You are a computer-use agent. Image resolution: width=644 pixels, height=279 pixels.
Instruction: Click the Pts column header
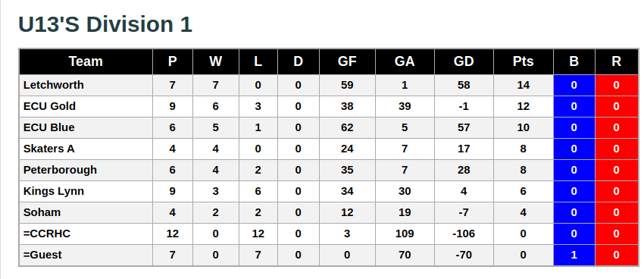click(524, 61)
